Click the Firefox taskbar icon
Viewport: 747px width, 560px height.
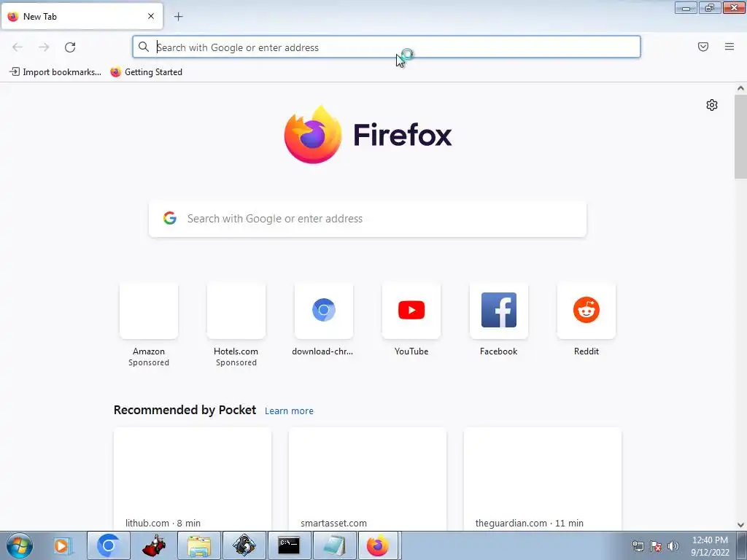379,545
